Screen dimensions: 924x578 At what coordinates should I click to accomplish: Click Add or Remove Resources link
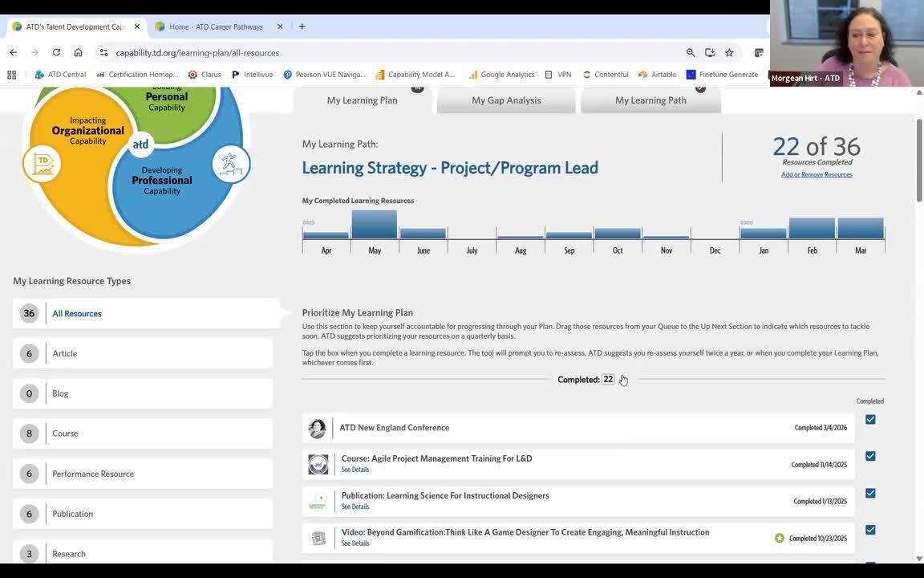(817, 174)
